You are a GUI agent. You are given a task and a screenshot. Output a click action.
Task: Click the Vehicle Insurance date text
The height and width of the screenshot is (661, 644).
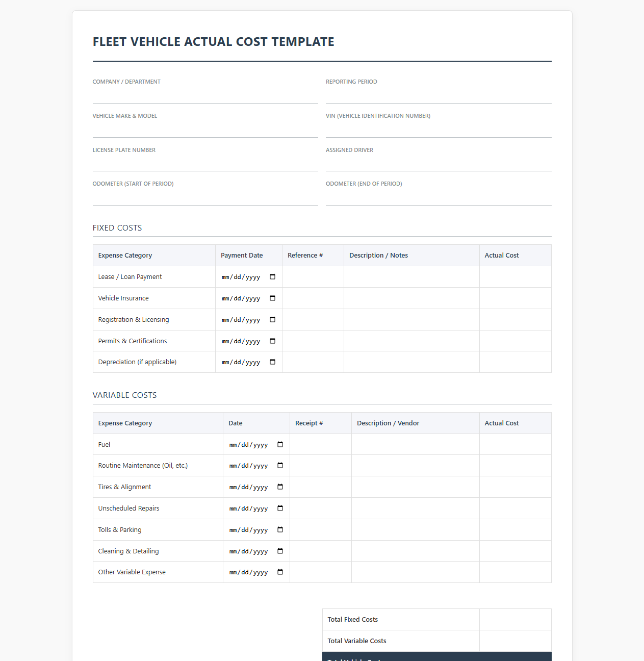coord(241,298)
